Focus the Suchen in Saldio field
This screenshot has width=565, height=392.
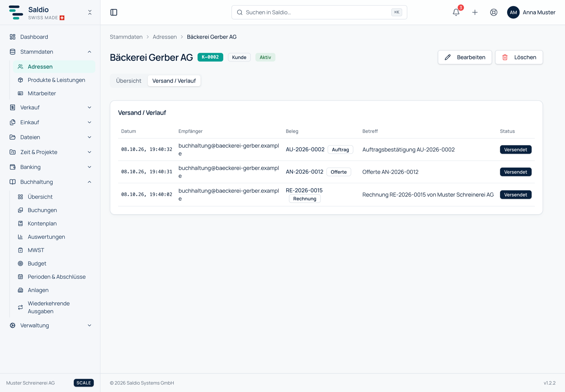[319, 12]
